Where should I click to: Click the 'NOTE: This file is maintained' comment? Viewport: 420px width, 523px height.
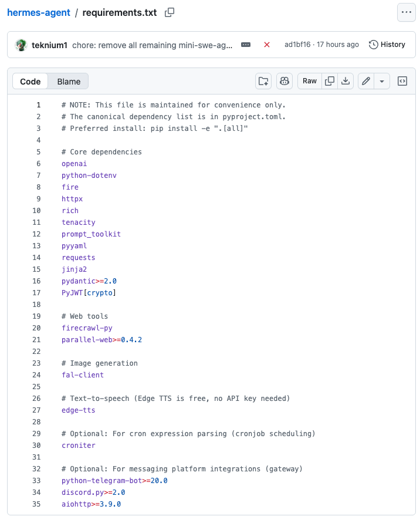click(x=173, y=105)
